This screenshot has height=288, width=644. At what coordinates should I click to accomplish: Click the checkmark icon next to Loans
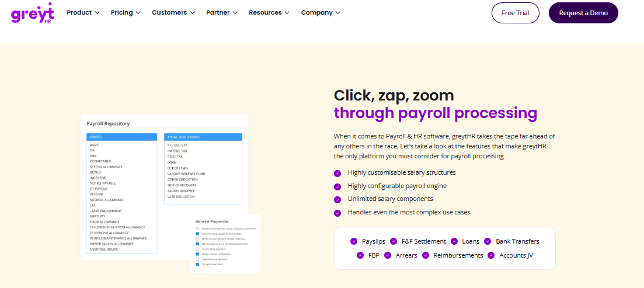click(454, 241)
